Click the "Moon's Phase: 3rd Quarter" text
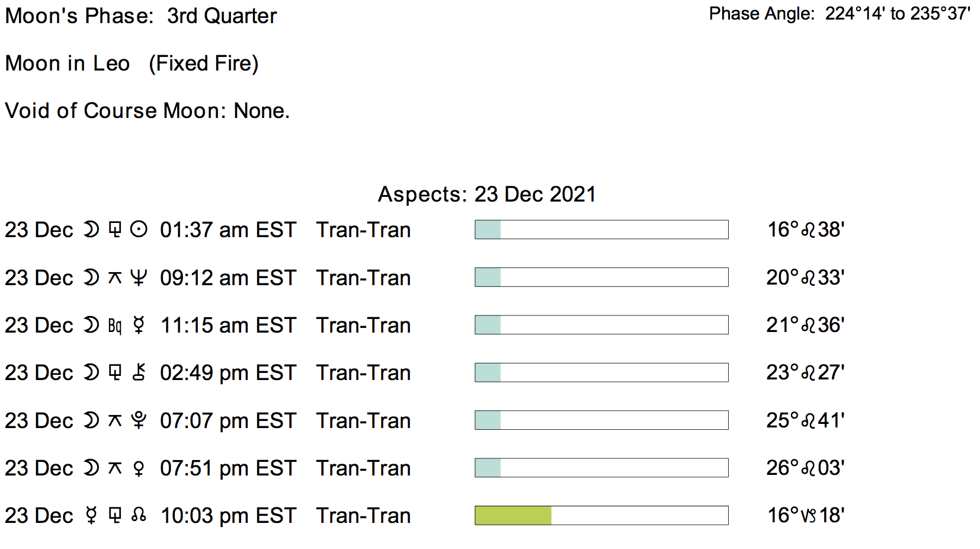This screenshot has width=980, height=549. coord(140,16)
